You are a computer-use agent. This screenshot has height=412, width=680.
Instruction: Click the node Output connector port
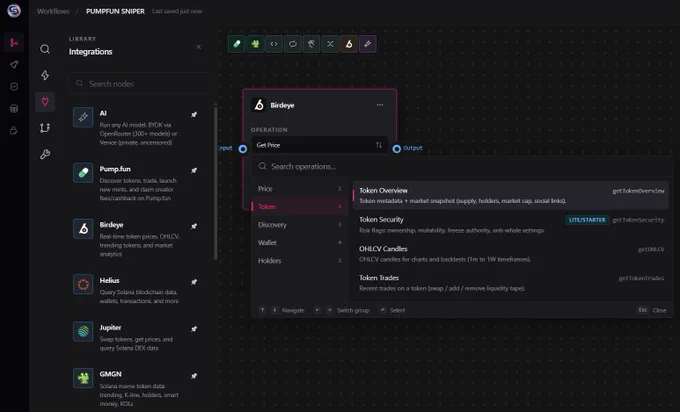396,149
